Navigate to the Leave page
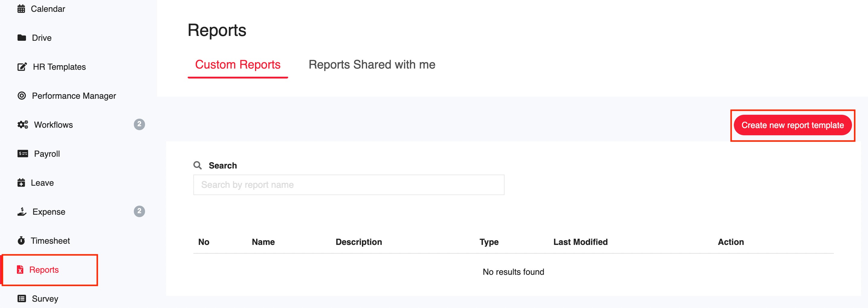This screenshot has width=868, height=308. tap(42, 182)
